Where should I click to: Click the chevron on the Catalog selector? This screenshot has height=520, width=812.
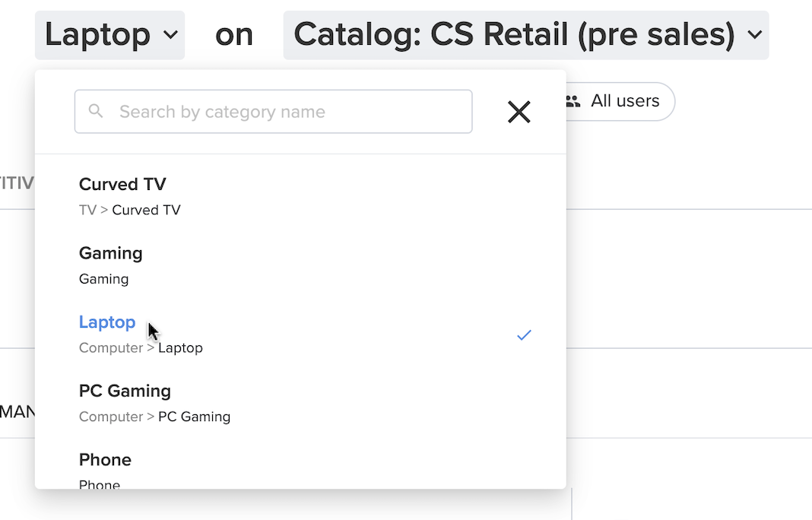click(x=753, y=34)
